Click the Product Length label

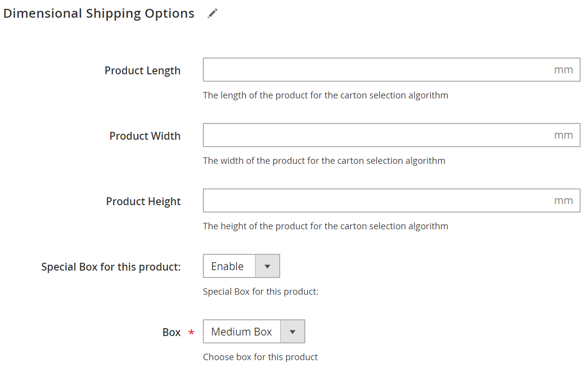pos(142,70)
